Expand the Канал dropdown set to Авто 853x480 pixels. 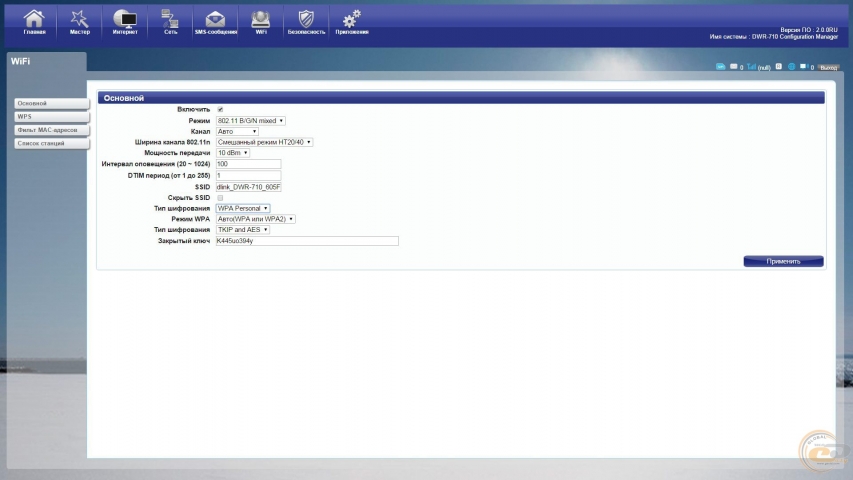pos(237,131)
